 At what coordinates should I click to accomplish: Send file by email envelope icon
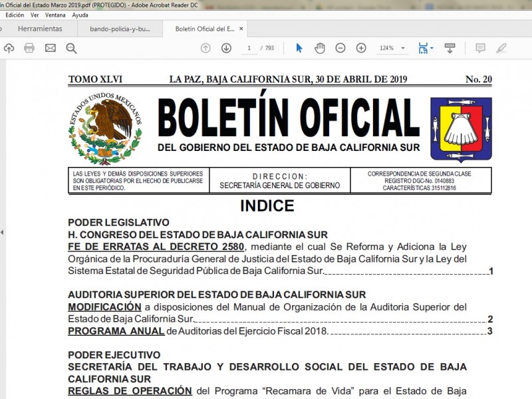click(x=51, y=48)
